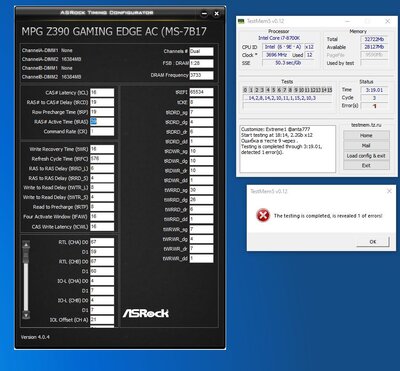The width and height of the screenshot is (400, 371).
Task: Click the tREFI value field
Action: click(x=201, y=92)
